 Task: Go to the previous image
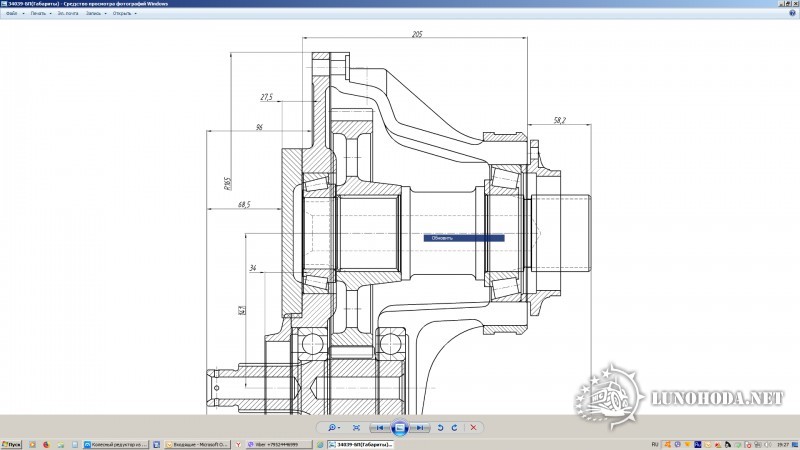pyautogui.click(x=380, y=428)
